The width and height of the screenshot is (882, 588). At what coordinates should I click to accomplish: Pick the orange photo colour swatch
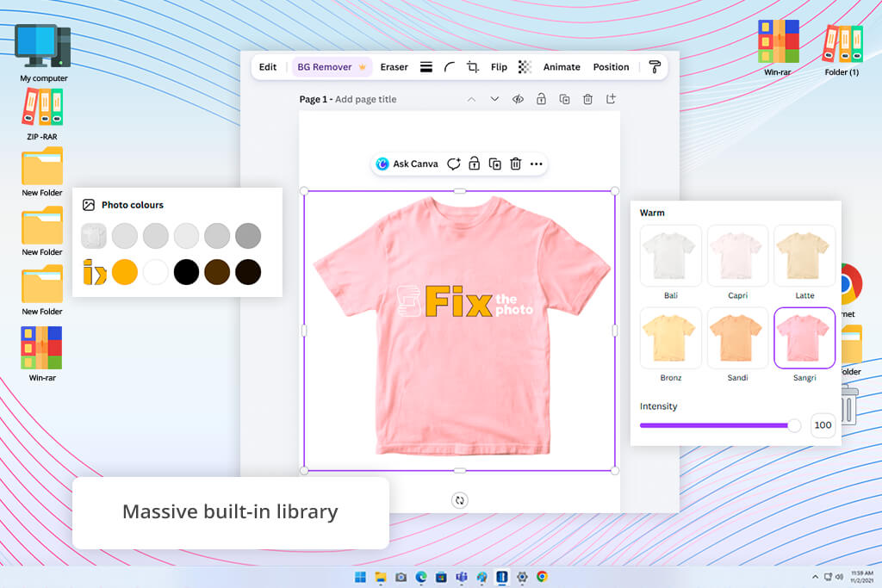[x=125, y=272]
